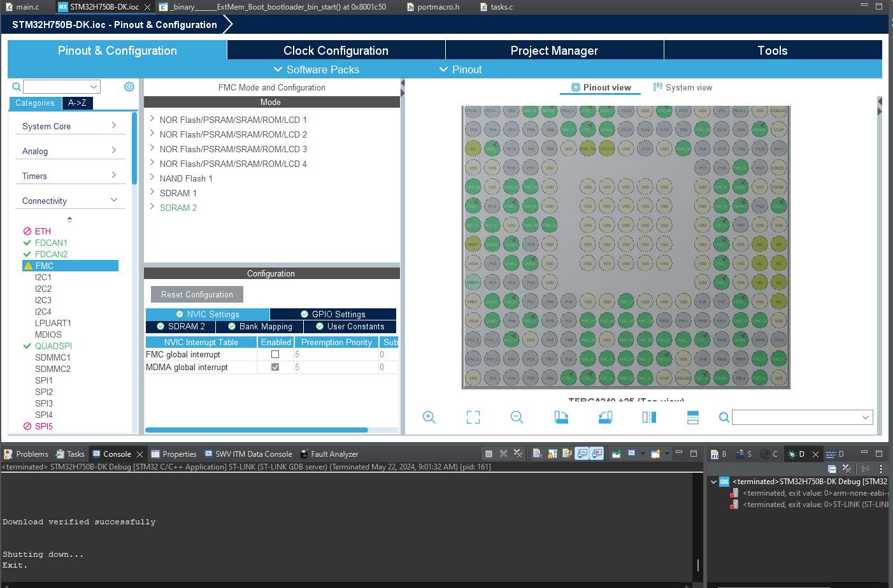Click the Clear Console icon
Image resolution: width=893 pixels, height=588 pixels.
[537, 454]
